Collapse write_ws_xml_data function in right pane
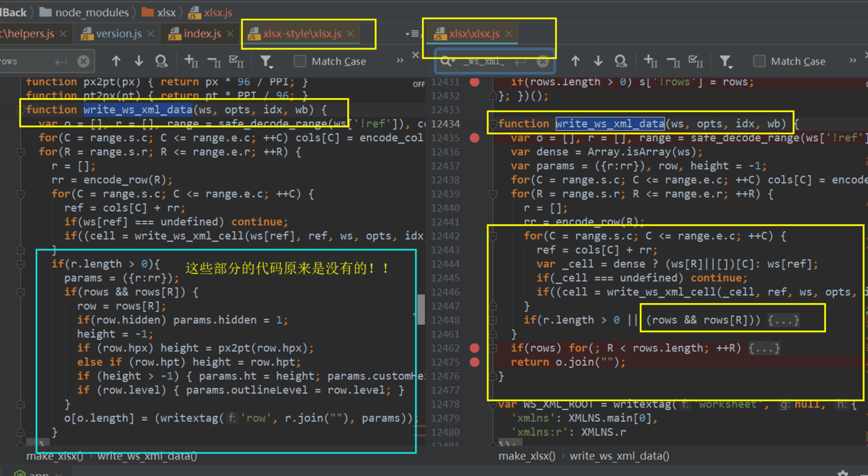 pyautogui.click(x=493, y=124)
